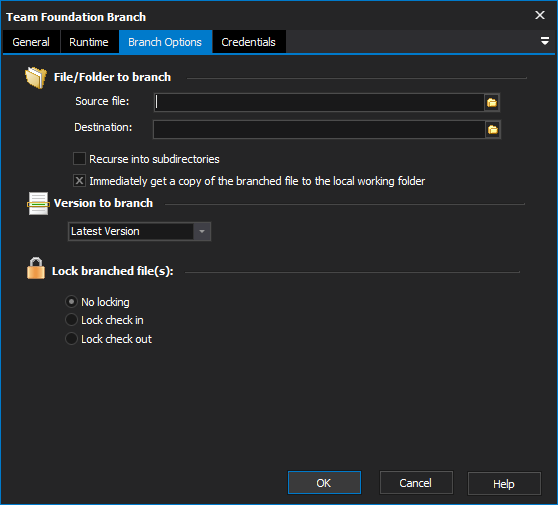Open the tab list menu arrow icon
The image size is (558, 505).
coord(544,41)
